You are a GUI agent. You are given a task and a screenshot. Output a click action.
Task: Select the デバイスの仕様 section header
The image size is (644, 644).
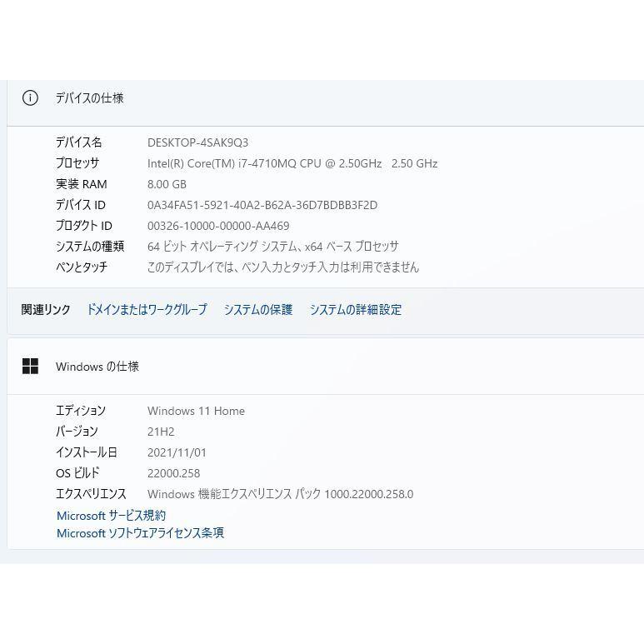89,98
